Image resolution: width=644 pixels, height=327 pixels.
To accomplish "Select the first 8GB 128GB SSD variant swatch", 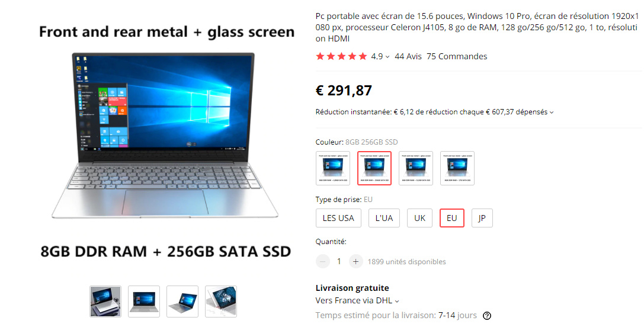I will click(333, 168).
